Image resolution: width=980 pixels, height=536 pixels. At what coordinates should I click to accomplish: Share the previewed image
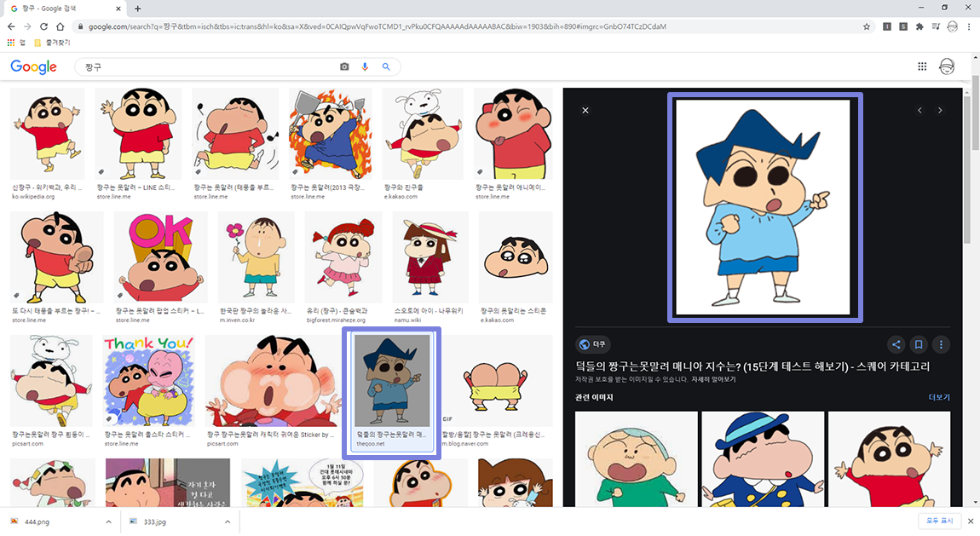pyautogui.click(x=896, y=344)
